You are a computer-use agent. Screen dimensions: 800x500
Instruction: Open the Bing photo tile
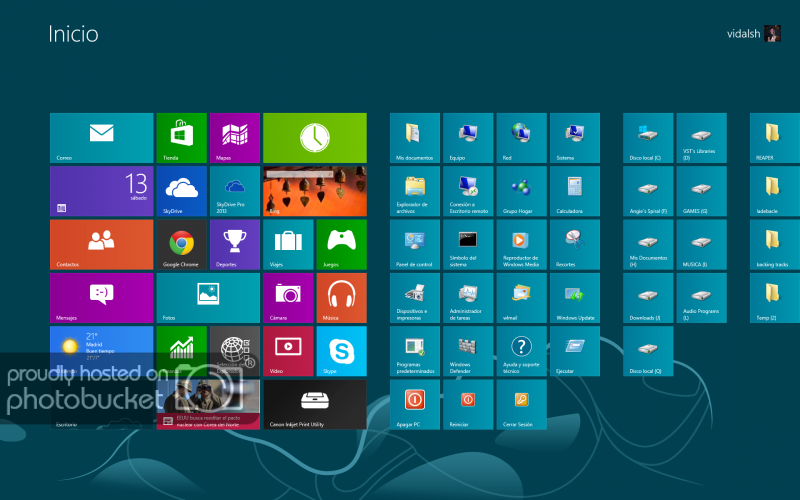tap(314, 191)
